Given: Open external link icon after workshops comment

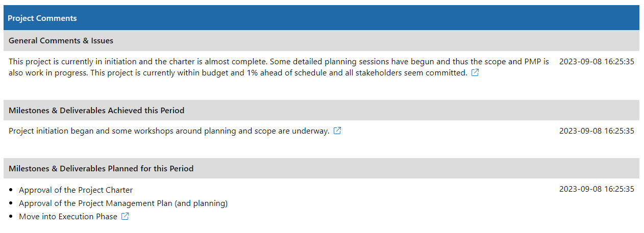Looking at the screenshot, I should 337,131.
